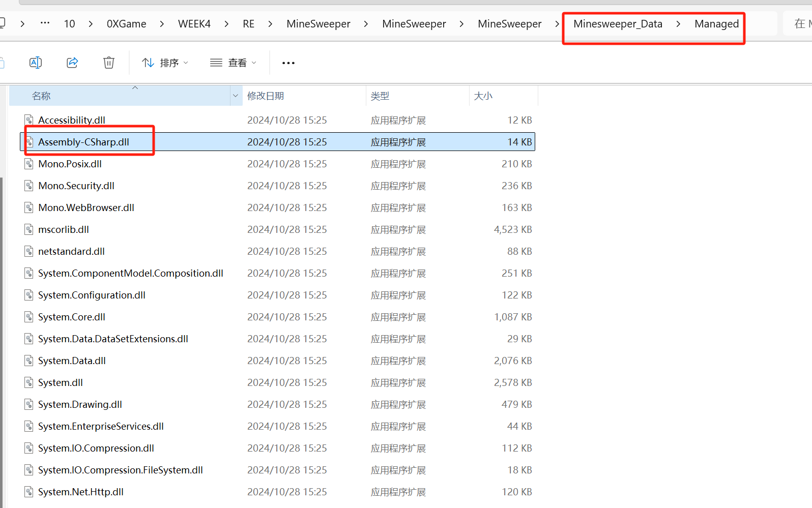Expand chevron after RE breadcrumb
The width and height of the screenshot is (812, 508).
(270, 24)
